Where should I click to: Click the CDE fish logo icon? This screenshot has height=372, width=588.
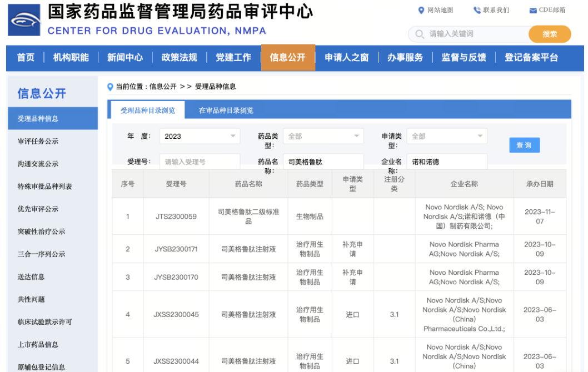tap(24, 20)
